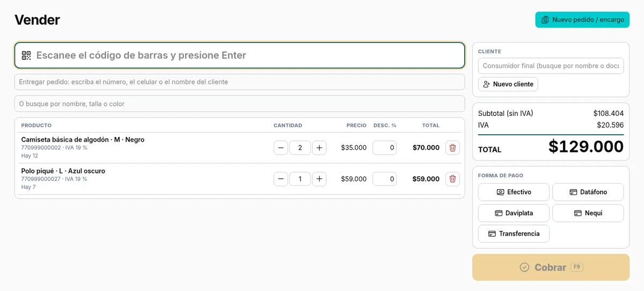
Task: Delete the Polo piqué row
Action: click(x=452, y=179)
